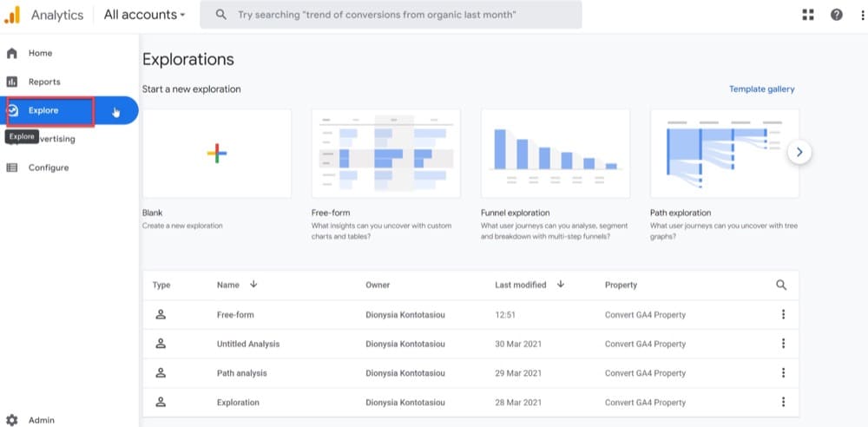Click the 29 Mar 2021 date cell
This screenshot has height=427, width=868.
tap(518, 373)
